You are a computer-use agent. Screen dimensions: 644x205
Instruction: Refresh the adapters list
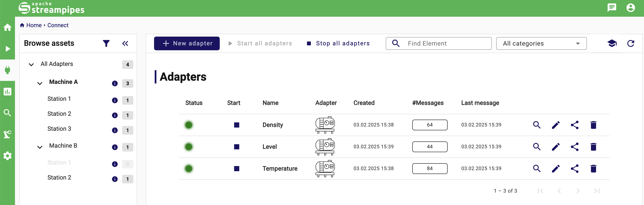[631, 43]
